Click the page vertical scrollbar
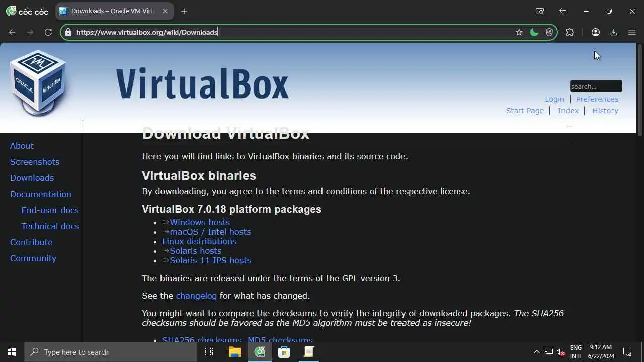This screenshot has width=644, height=362. [x=640, y=90]
